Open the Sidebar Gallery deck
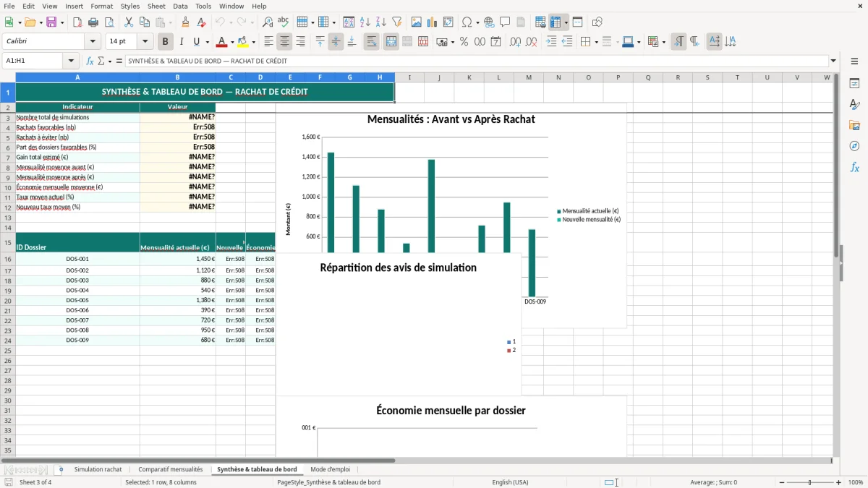The image size is (868, 488). [x=854, y=125]
